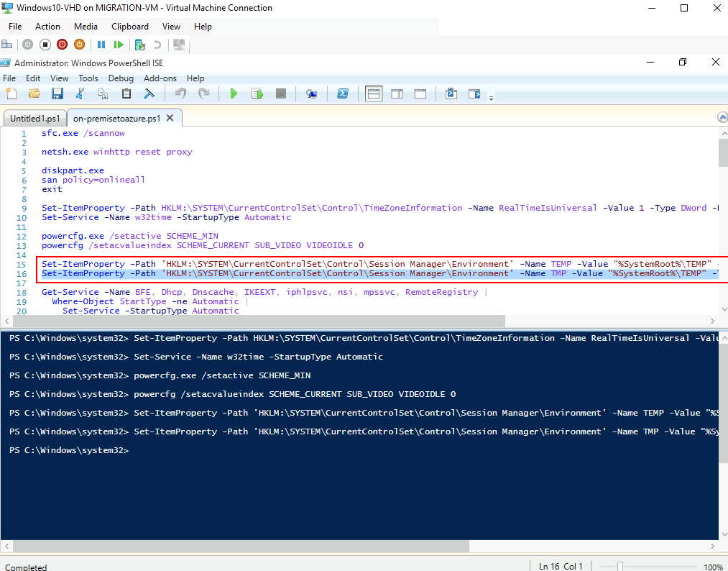The image size is (728, 571).
Task: Show script pane on top layout
Action: (x=374, y=94)
